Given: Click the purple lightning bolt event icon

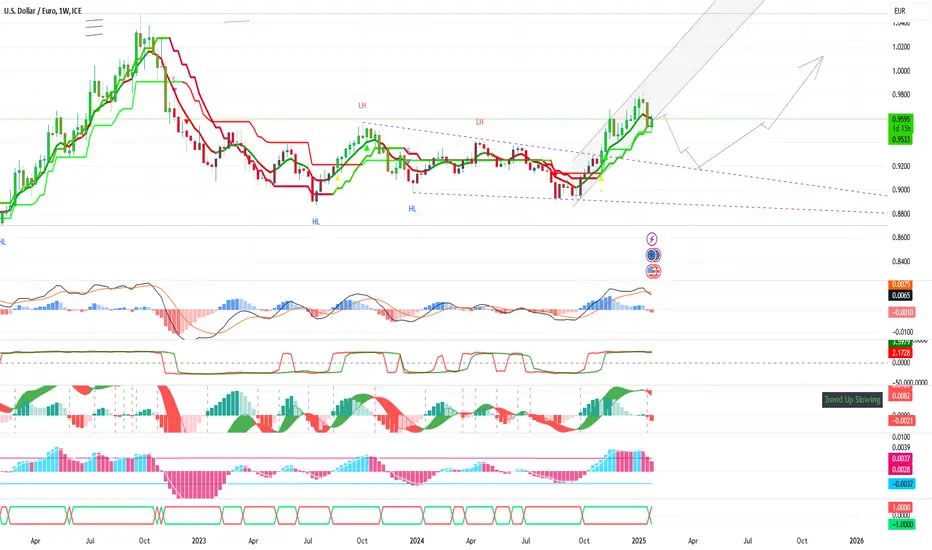Looking at the screenshot, I should (652, 239).
